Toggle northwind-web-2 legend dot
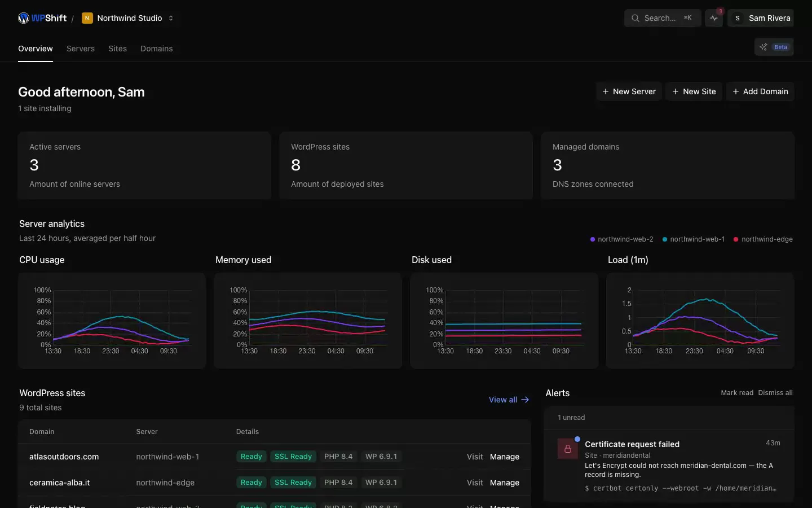The height and width of the screenshot is (508, 812). pos(593,239)
